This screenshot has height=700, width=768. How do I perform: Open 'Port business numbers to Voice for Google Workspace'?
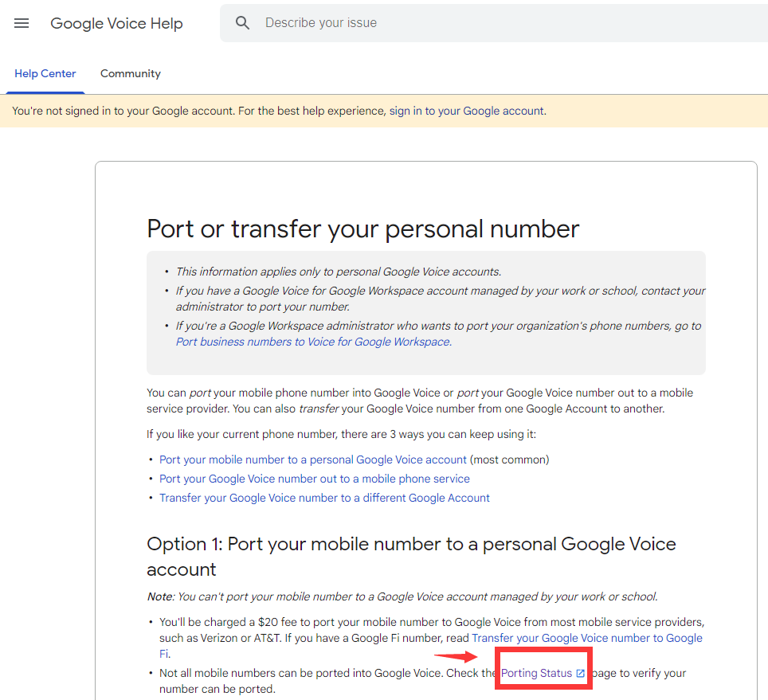point(312,342)
